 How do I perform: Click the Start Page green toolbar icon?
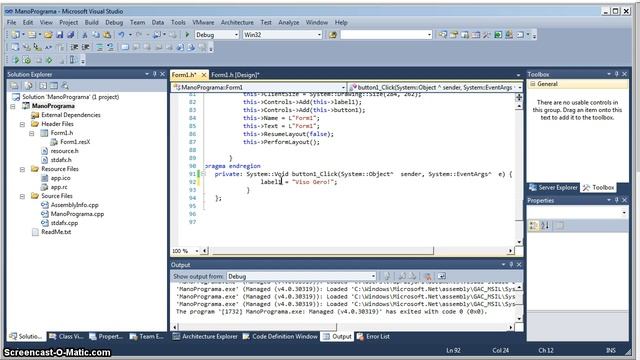(x=498, y=35)
